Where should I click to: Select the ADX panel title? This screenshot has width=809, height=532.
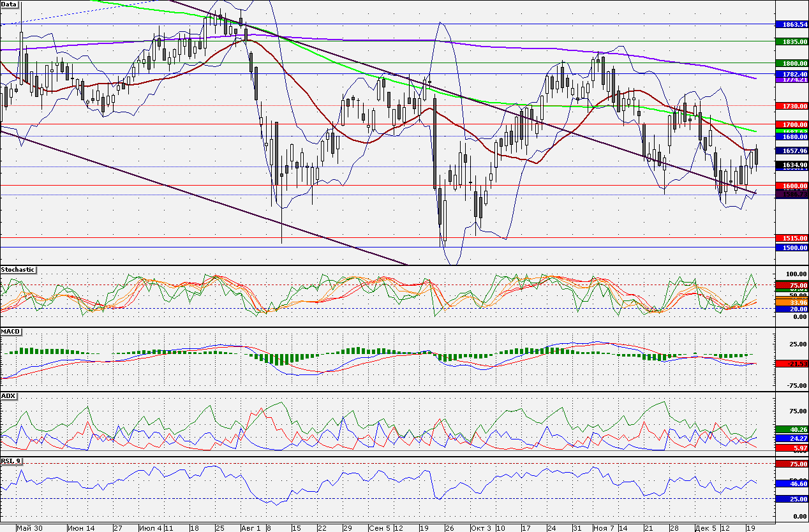8,395
